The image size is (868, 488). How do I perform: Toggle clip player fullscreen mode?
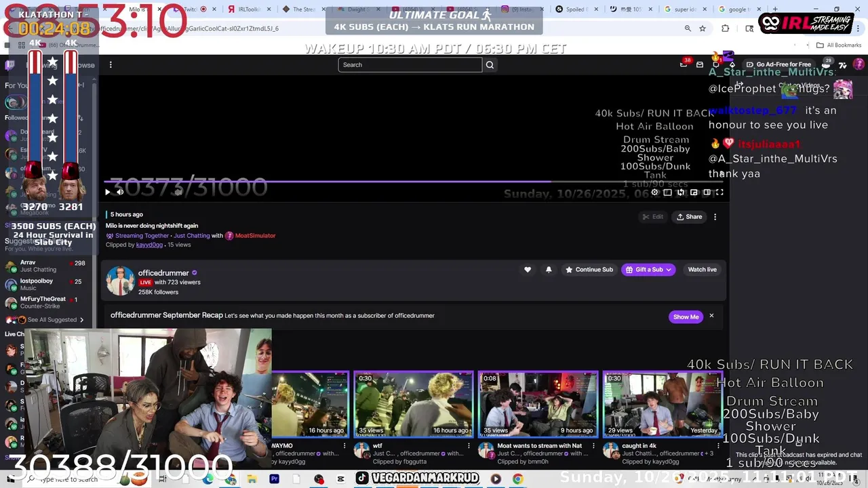(719, 192)
